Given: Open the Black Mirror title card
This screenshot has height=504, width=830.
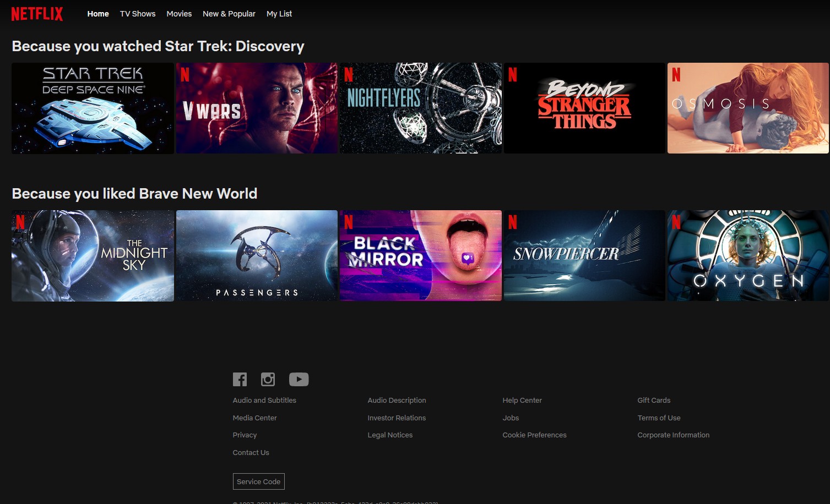Looking at the screenshot, I should point(421,256).
